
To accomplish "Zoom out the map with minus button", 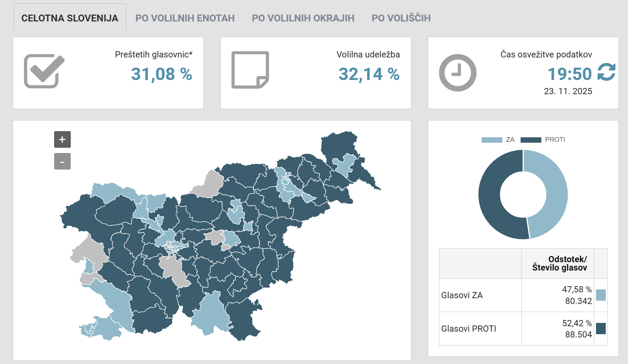I will [x=62, y=161].
